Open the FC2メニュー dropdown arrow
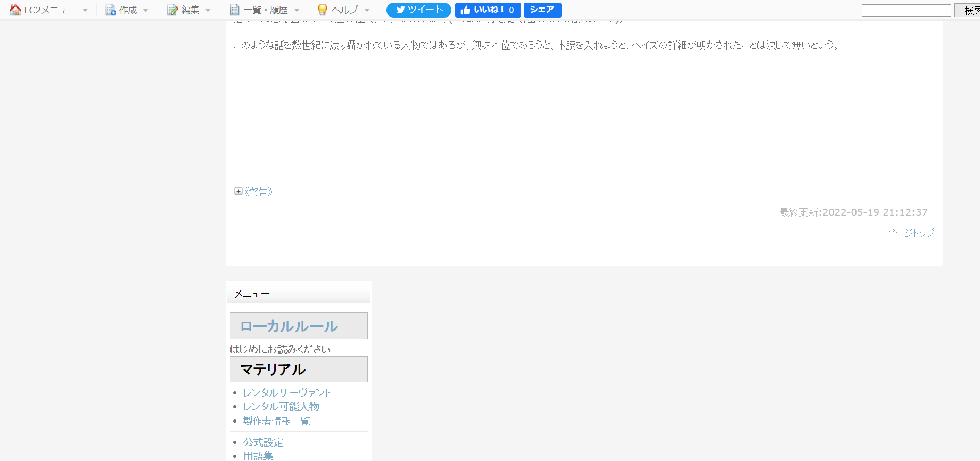 [85, 10]
